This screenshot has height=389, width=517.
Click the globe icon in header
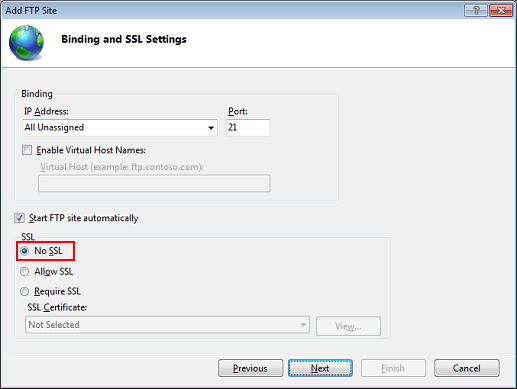click(26, 43)
